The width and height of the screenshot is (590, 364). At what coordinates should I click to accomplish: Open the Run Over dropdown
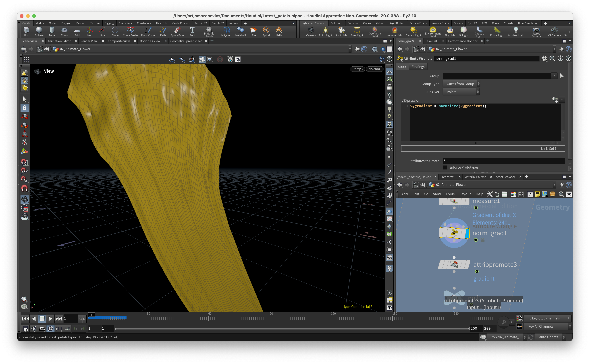[x=461, y=92]
